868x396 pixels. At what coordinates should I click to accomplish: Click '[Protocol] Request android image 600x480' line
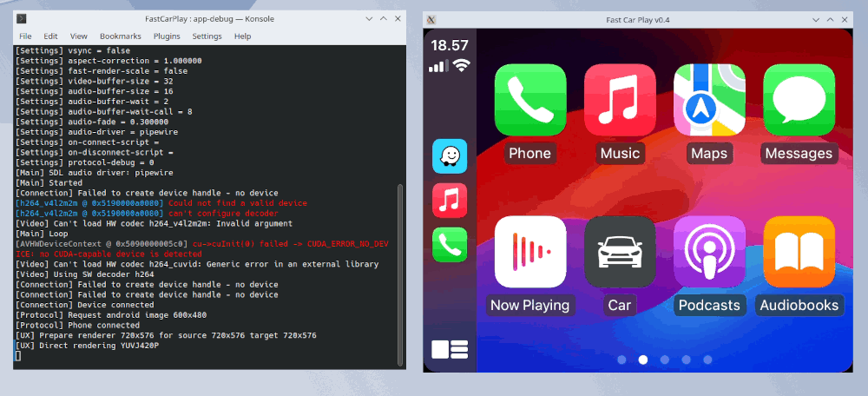tap(111, 315)
